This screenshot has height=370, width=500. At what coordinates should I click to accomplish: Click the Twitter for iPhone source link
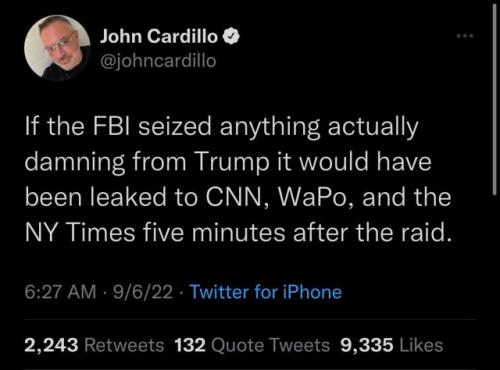[x=266, y=292]
